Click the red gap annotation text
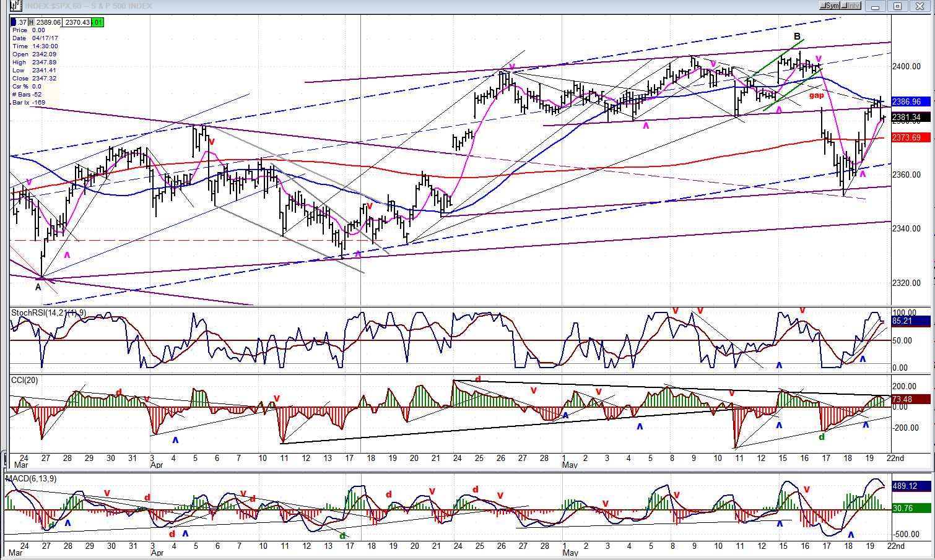Screen dimensions: 935x560 coord(816,95)
